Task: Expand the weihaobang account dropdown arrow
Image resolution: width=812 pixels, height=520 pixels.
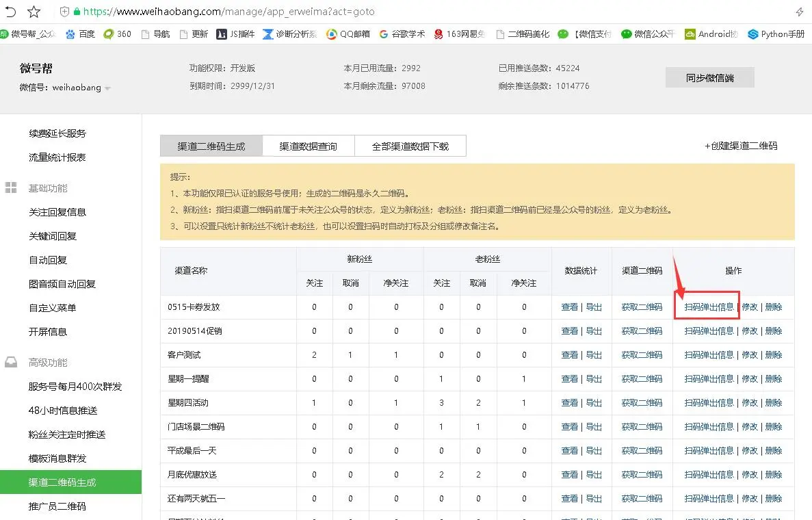Action: click(107, 88)
